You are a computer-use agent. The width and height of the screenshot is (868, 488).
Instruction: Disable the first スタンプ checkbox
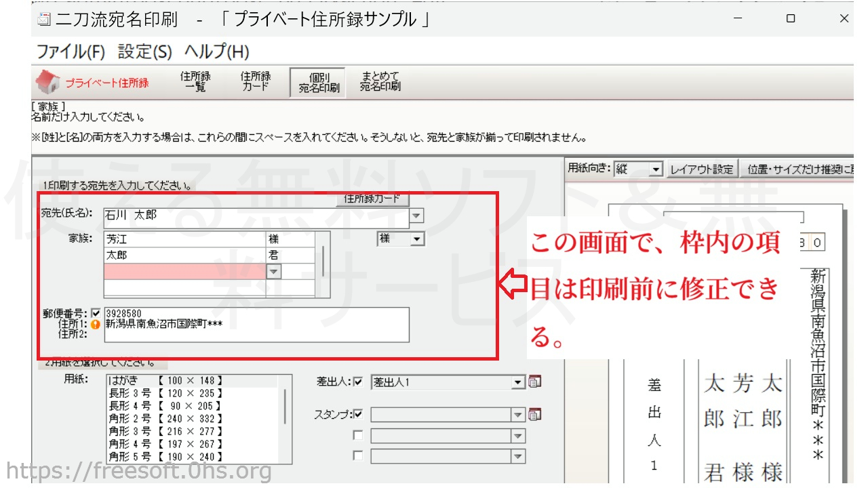358,414
